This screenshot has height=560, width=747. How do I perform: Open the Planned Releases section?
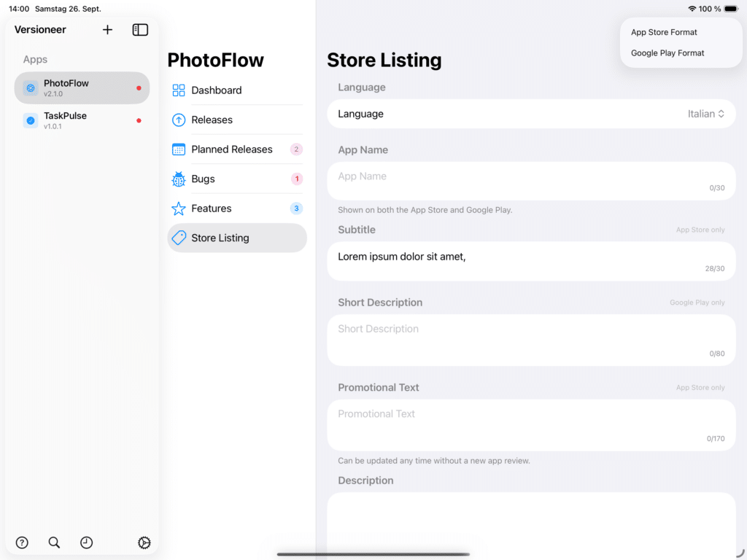pos(237,149)
